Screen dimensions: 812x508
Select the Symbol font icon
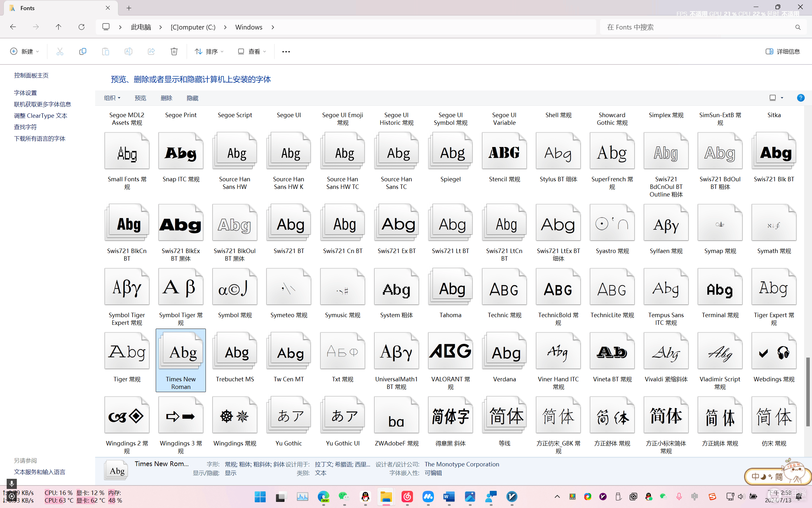click(x=234, y=287)
